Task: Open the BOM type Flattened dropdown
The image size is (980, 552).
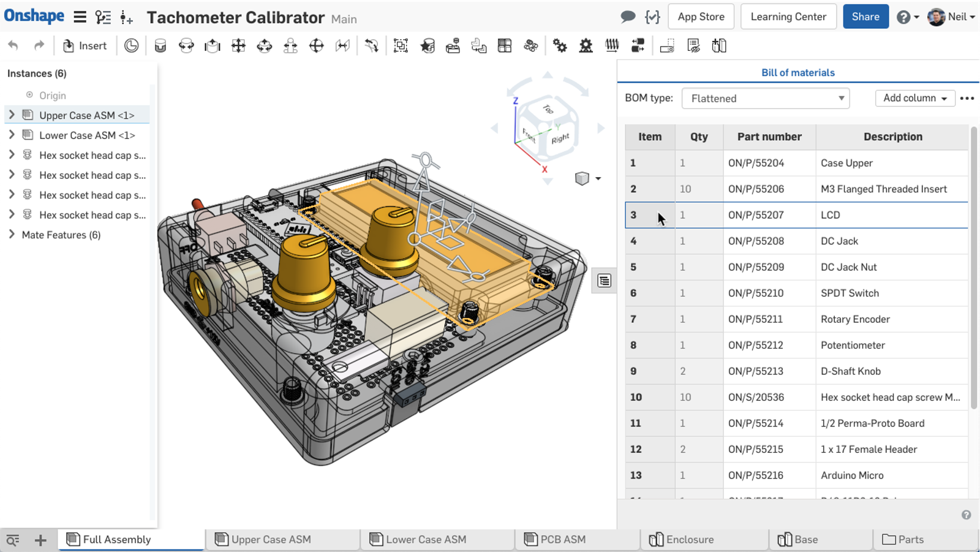Action: (x=765, y=98)
